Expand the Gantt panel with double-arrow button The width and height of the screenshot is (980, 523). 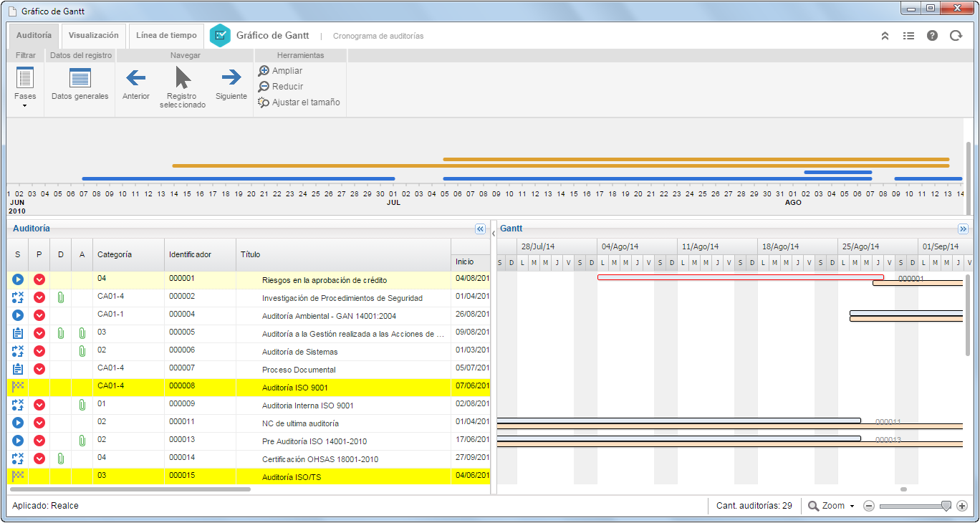963,229
